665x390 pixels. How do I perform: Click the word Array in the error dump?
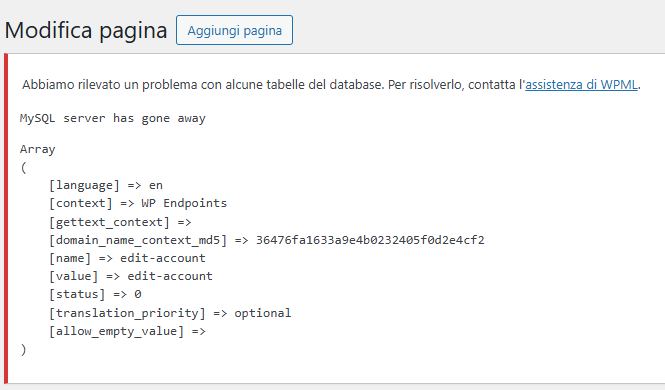click(37, 149)
